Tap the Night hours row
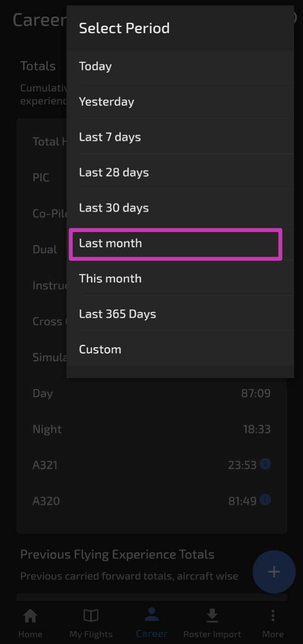Screen dimensions: 303x644 [151, 429]
